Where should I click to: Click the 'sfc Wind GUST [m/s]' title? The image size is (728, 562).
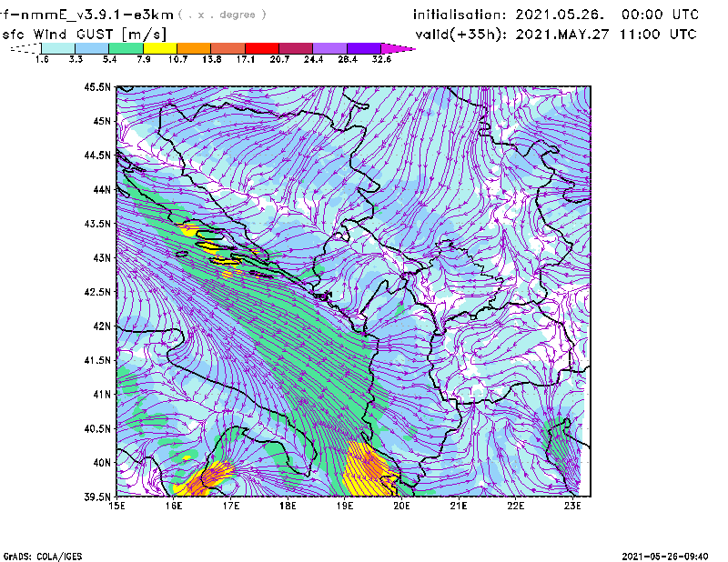[x=84, y=35]
